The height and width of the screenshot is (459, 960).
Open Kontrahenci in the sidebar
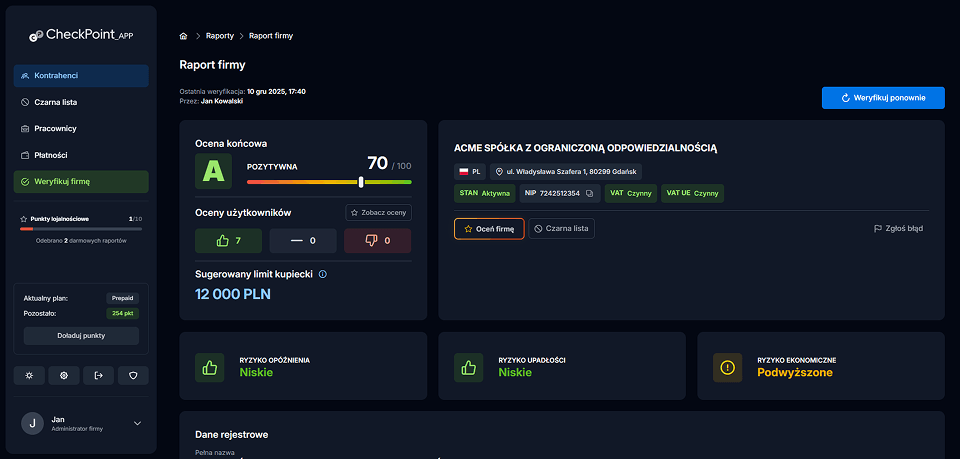pyautogui.click(x=81, y=76)
